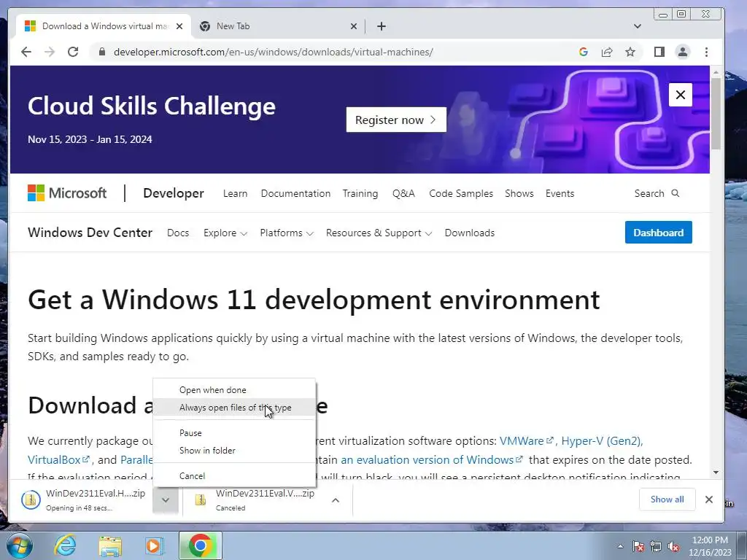Open evaluation version of Windows link
747x560 pixels.
pos(432,460)
